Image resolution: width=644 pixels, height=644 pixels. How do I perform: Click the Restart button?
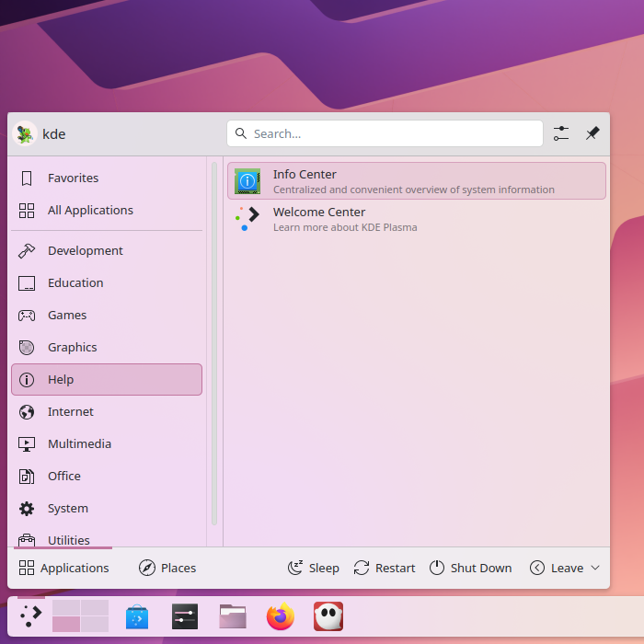(385, 568)
